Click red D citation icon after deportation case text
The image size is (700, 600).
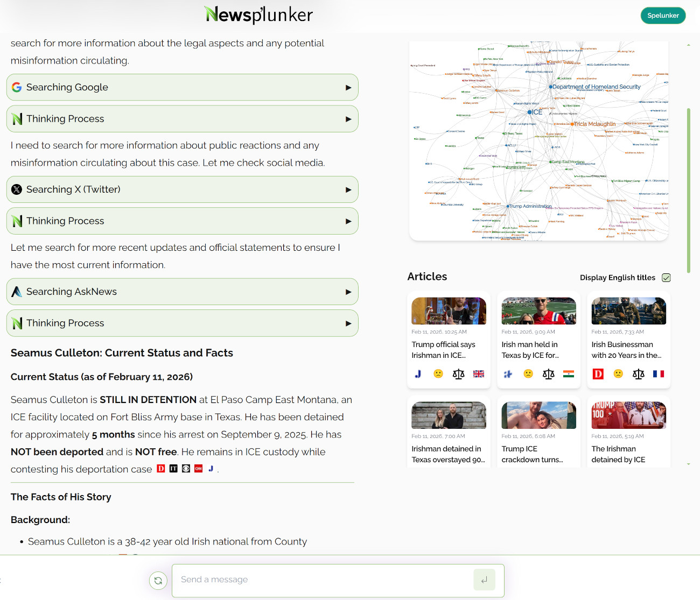click(161, 469)
